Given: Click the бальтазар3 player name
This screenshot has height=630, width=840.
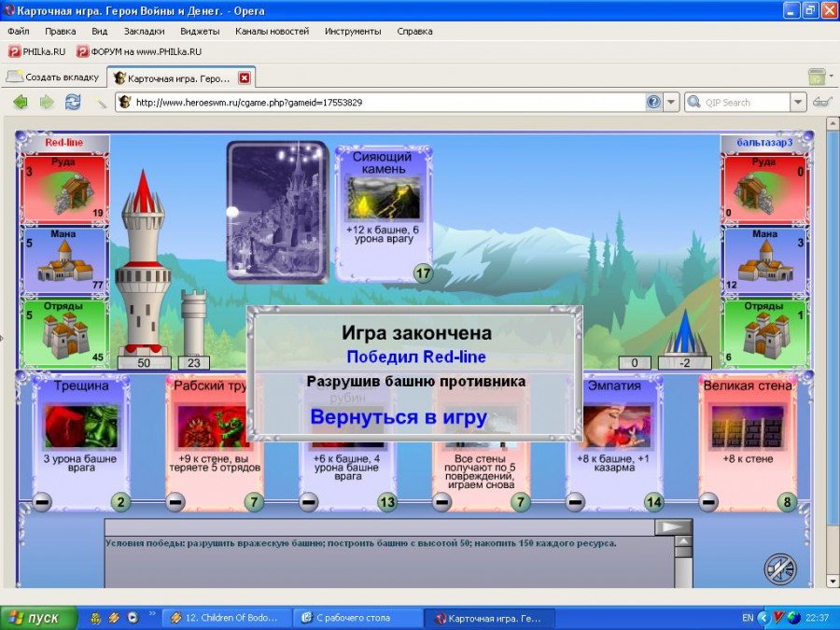Looking at the screenshot, I should click(764, 142).
